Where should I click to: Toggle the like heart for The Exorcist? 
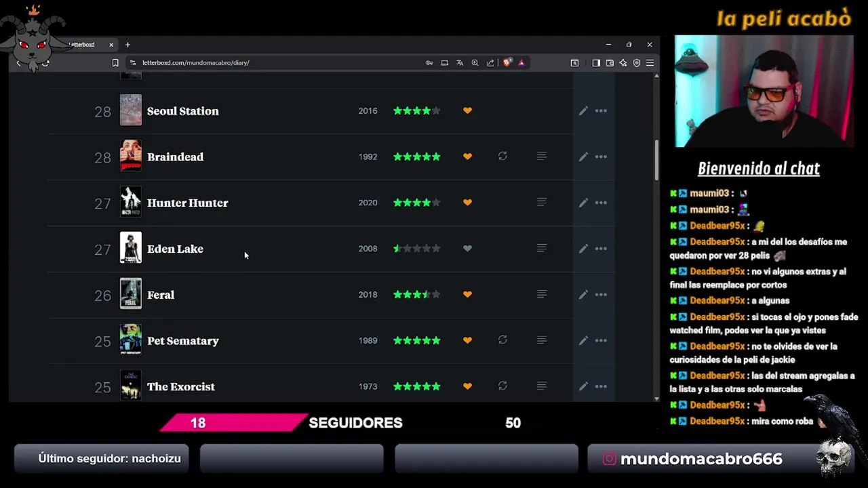467,386
